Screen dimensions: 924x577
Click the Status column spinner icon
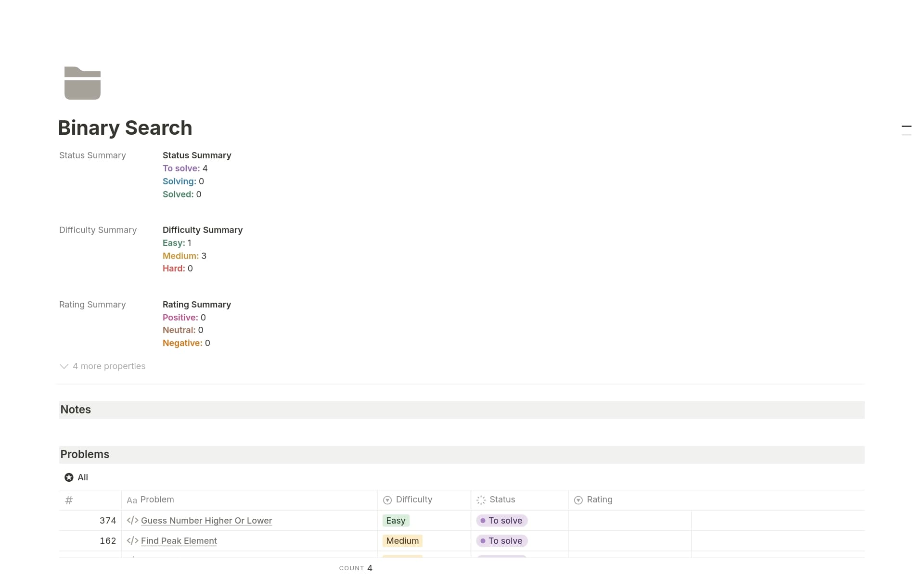(x=481, y=500)
